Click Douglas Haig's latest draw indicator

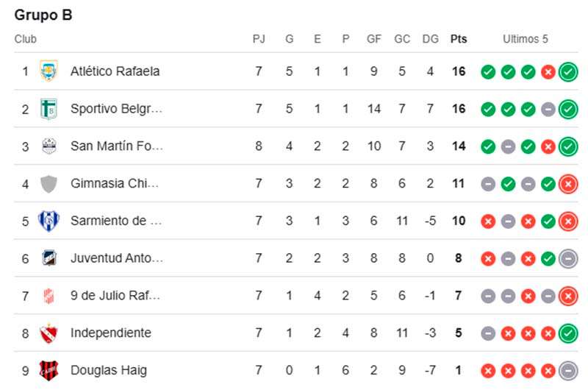click(x=568, y=370)
